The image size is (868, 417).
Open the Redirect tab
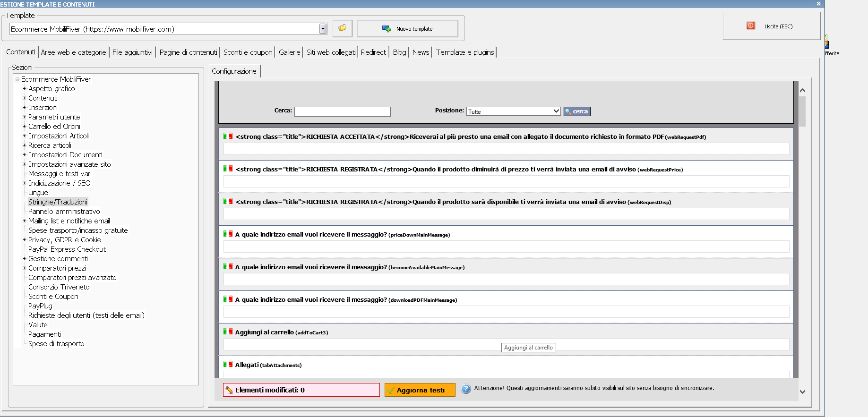(x=373, y=52)
